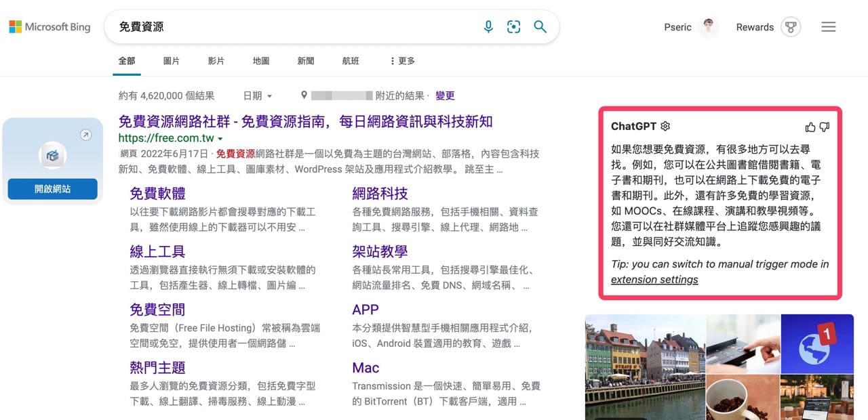Open the Mac sublink

(x=366, y=368)
